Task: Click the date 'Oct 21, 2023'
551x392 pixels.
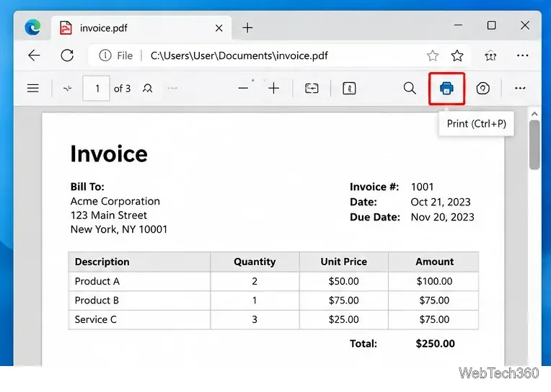Action: [441, 202]
